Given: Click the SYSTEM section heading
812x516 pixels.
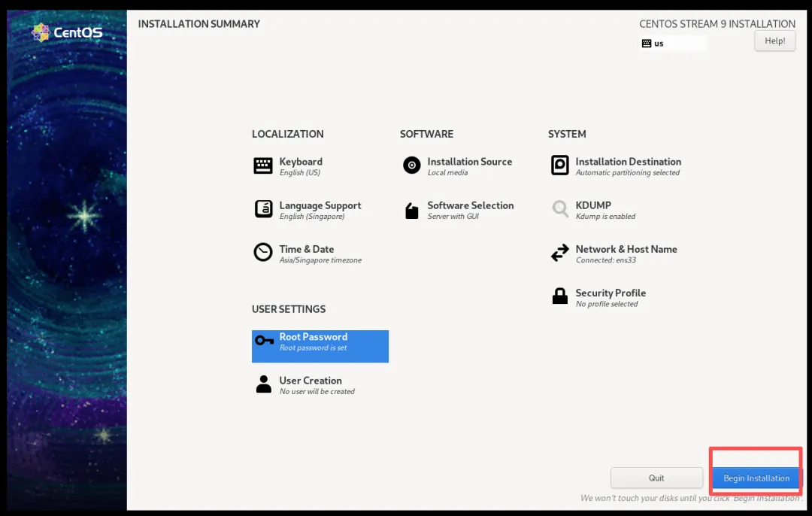Looking at the screenshot, I should pyautogui.click(x=567, y=134).
